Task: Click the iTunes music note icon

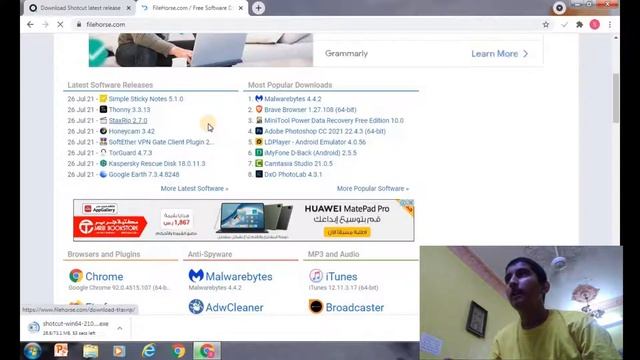Action: (316, 276)
